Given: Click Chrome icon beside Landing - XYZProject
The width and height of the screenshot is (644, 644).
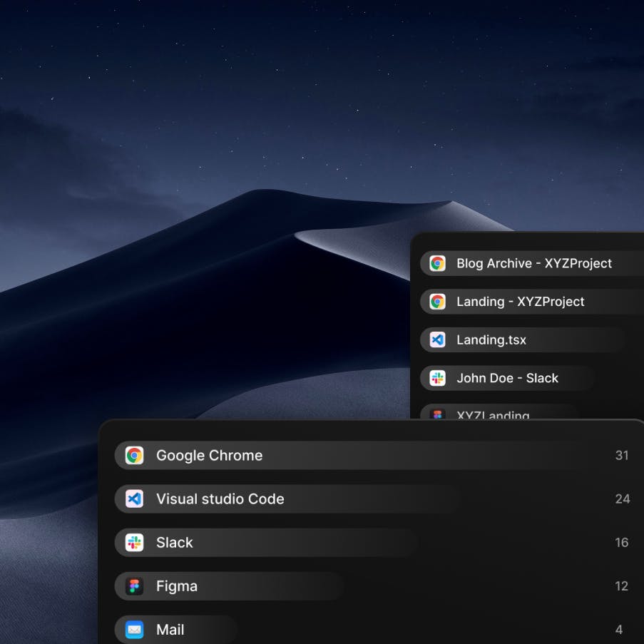Looking at the screenshot, I should [437, 302].
